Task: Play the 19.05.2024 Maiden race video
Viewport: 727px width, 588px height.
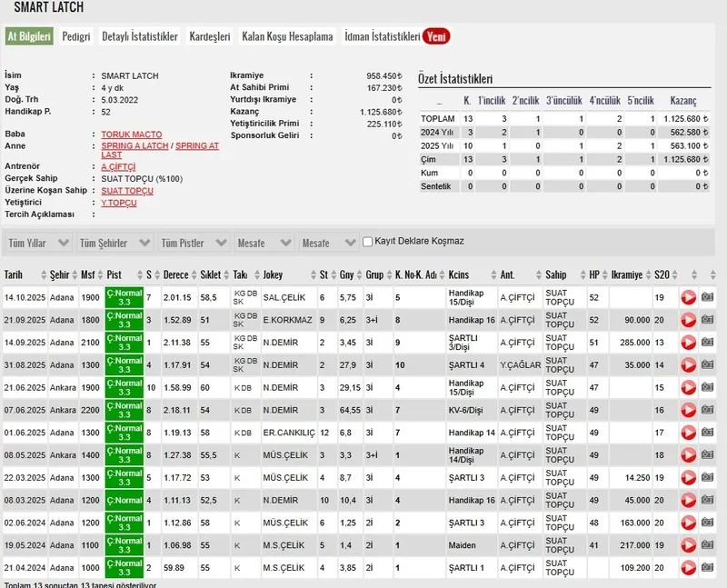Action: [688, 545]
